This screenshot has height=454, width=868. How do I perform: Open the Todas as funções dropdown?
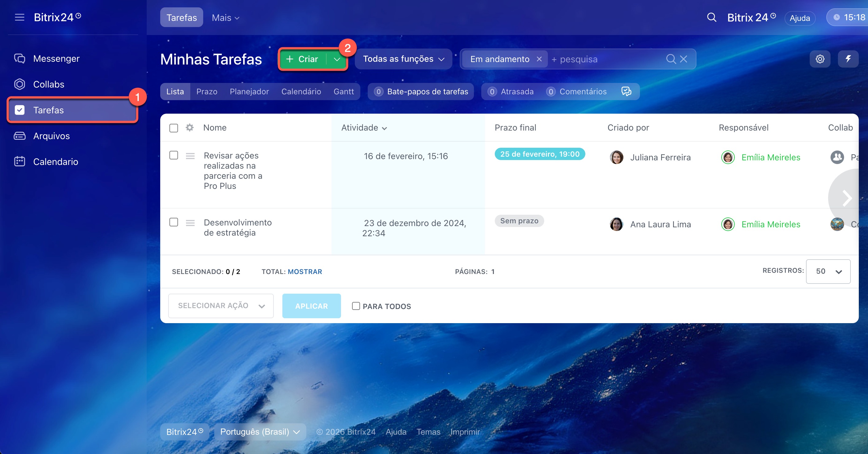(403, 59)
